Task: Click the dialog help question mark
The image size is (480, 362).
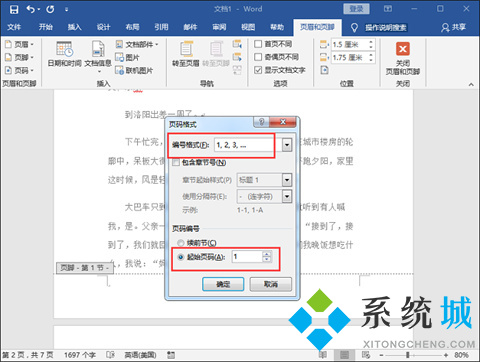Action: point(261,122)
